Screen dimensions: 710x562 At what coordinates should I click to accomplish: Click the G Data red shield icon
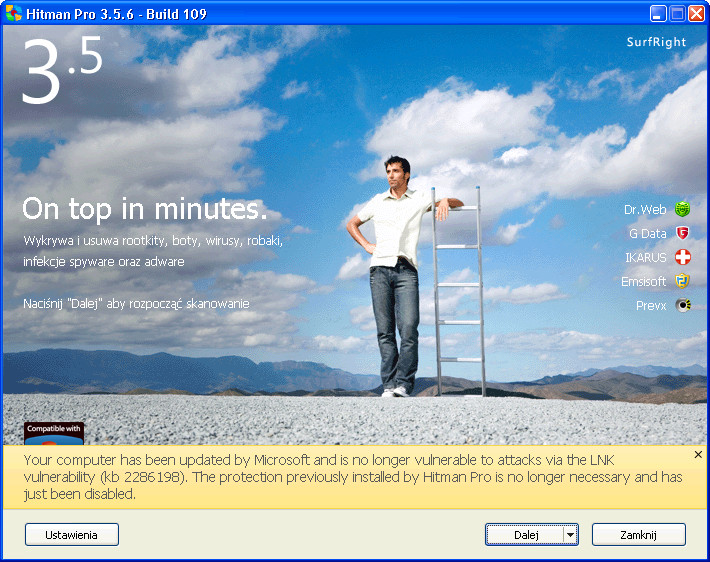point(683,233)
